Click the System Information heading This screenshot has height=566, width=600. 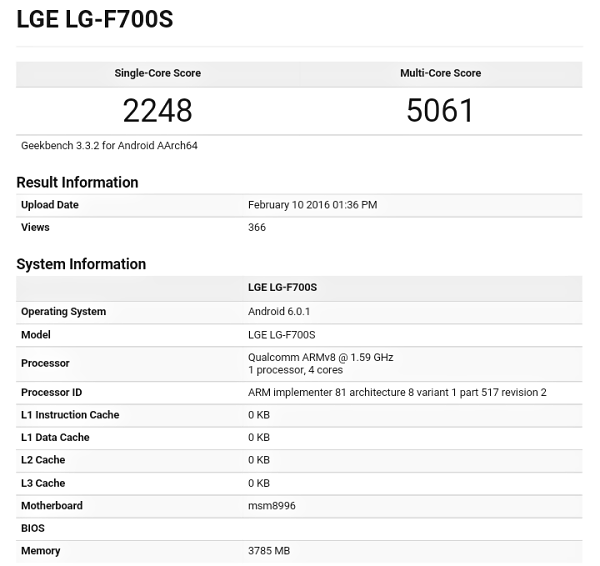pyautogui.click(x=81, y=264)
